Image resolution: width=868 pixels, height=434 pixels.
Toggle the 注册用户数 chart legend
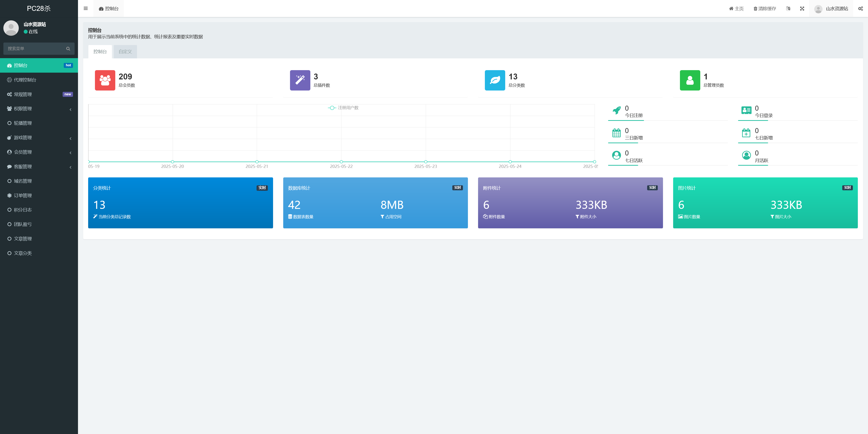coord(343,107)
